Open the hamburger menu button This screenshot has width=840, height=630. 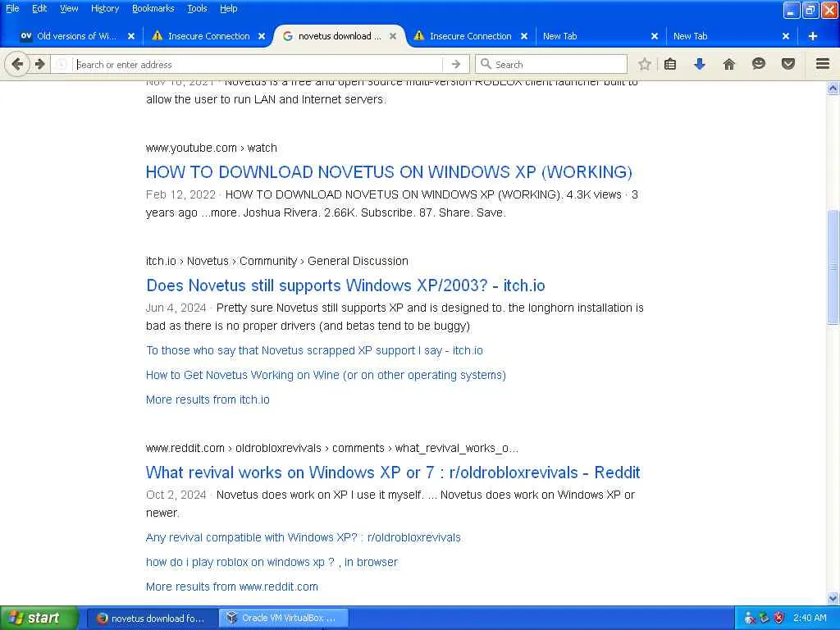823,64
